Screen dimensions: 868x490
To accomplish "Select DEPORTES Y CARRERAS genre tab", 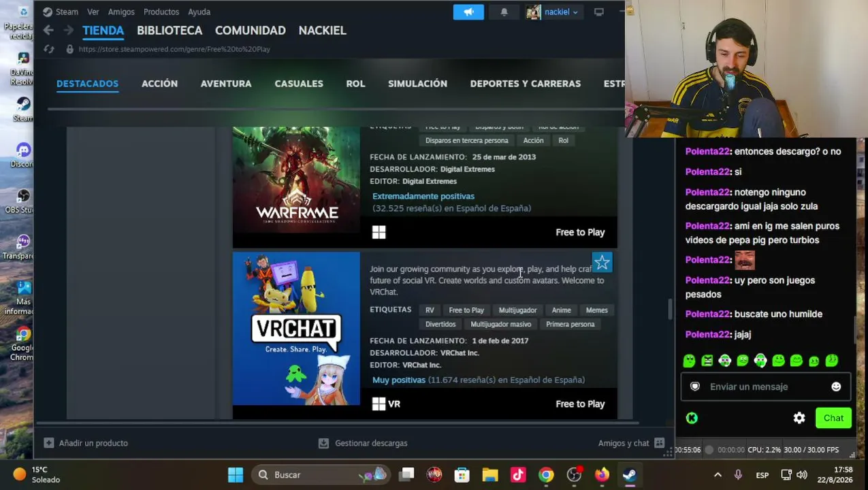I will point(526,83).
